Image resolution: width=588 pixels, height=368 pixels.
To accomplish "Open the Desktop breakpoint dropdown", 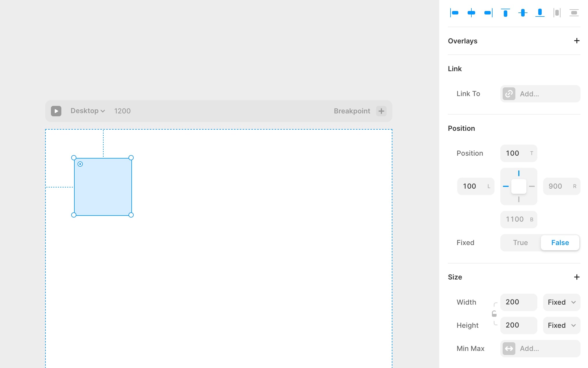I will point(88,111).
